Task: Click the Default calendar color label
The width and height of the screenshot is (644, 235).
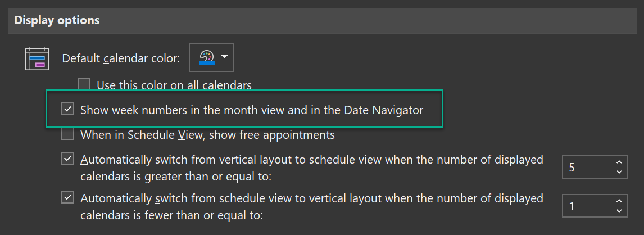Action: 121,58
